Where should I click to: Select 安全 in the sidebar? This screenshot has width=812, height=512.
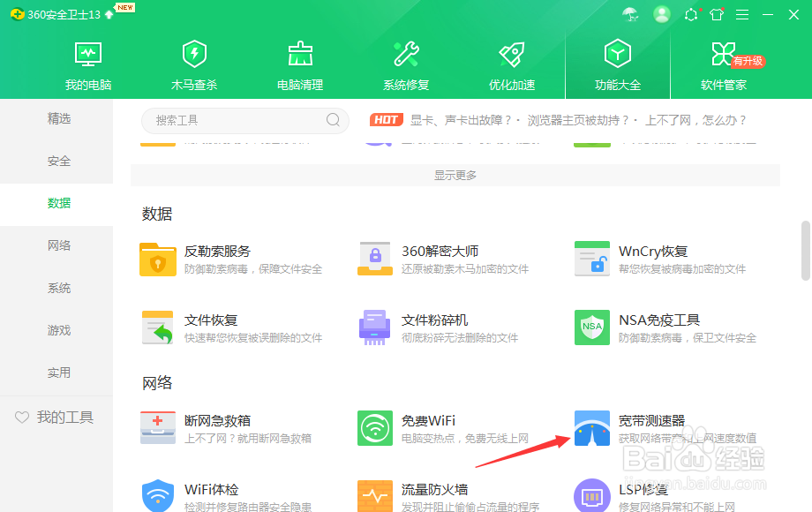(x=58, y=161)
